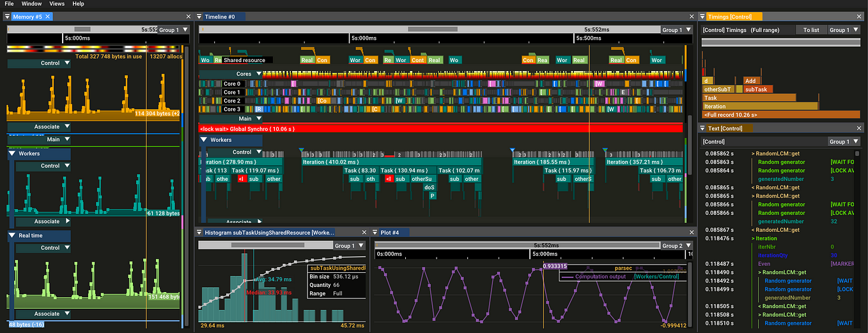Close the Memory #5 tab with its X

[49, 17]
